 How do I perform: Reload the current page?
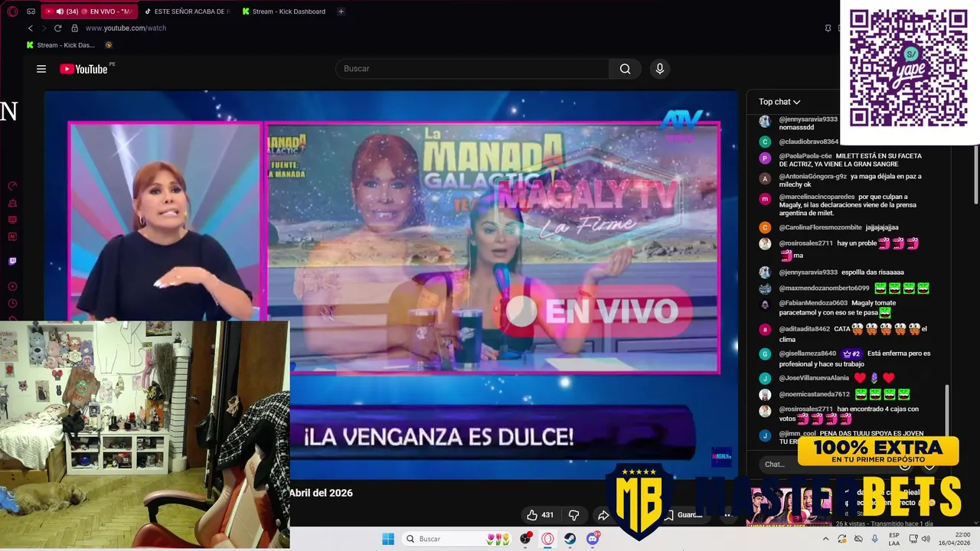pos(57,28)
